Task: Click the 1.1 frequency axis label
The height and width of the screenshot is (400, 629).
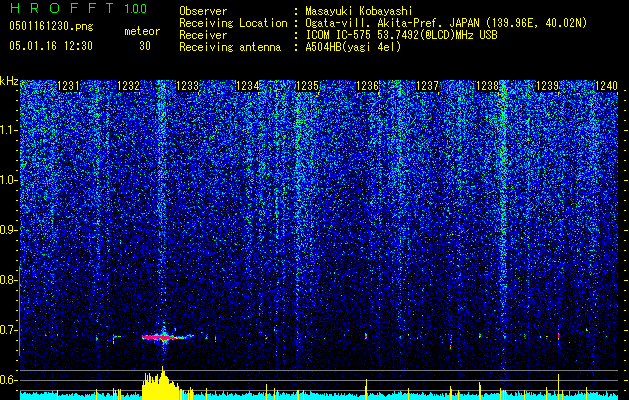Action: (9, 130)
